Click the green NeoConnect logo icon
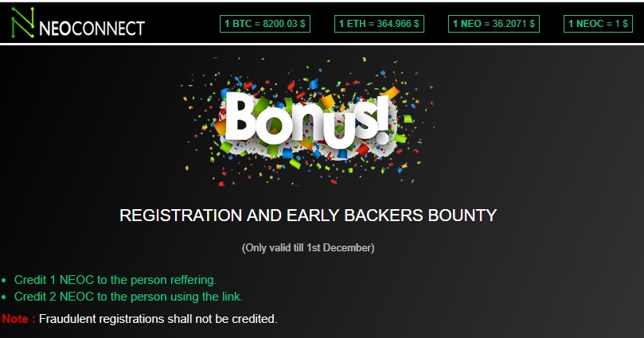The image size is (644, 338). [x=22, y=23]
